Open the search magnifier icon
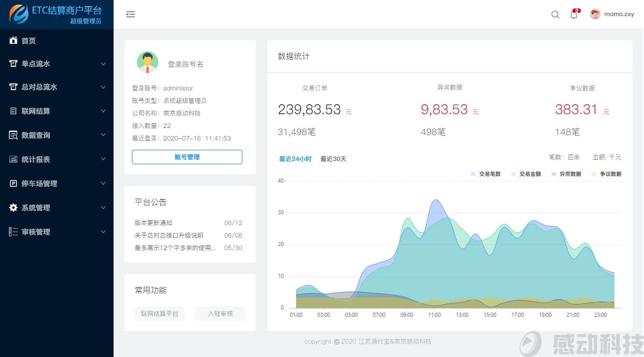 point(555,15)
